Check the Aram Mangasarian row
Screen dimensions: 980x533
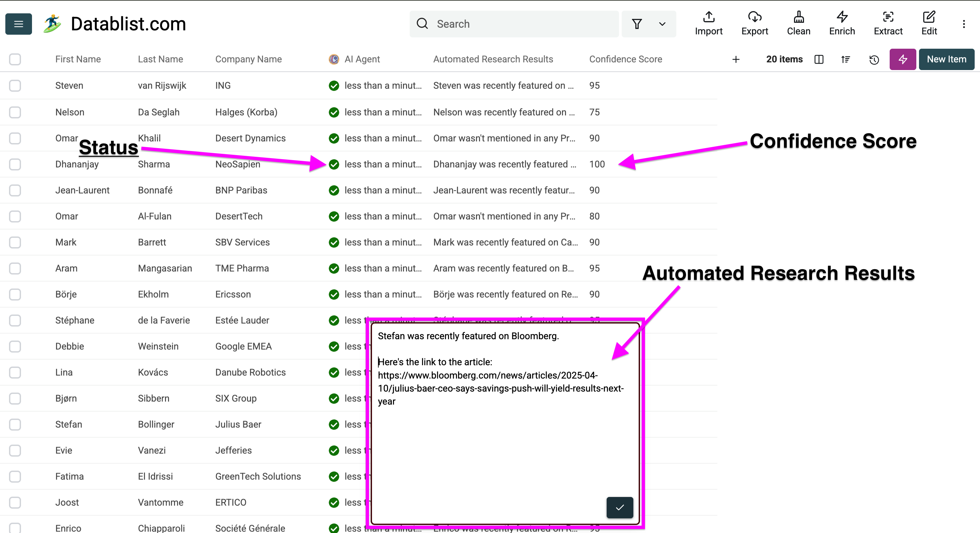(x=15, y=269)
